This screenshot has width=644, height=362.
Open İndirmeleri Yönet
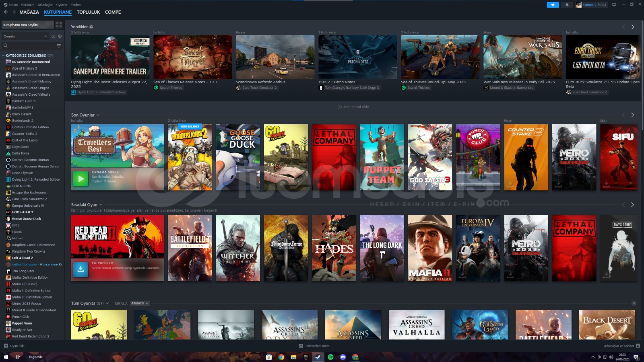(314, 346)
